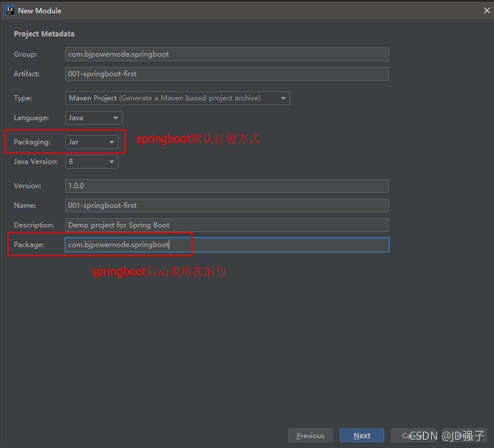The height and width of the screenshot is (448, 494).
Task: Open the Packaging dropdown showing Jar
Action: pos(92,142)
